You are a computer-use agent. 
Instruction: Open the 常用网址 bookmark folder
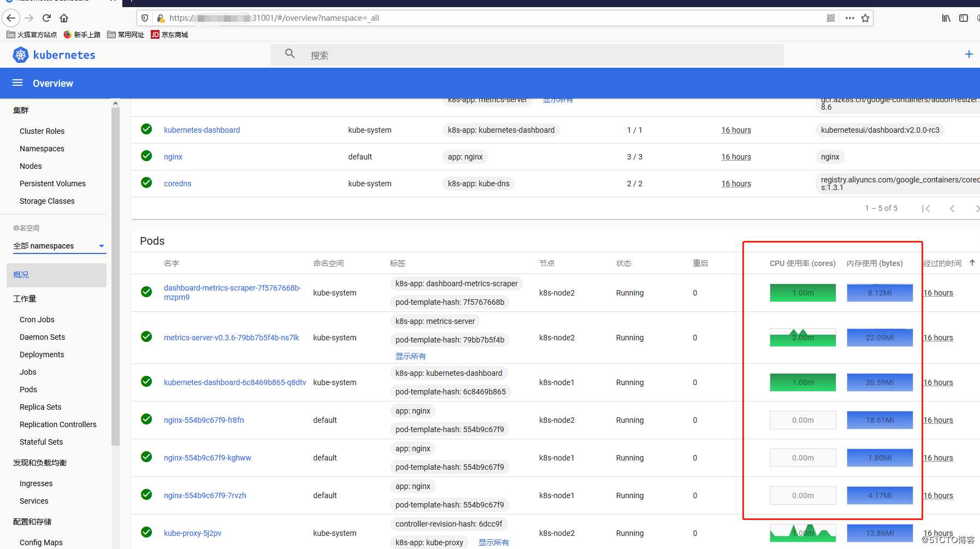click(126, 34)
